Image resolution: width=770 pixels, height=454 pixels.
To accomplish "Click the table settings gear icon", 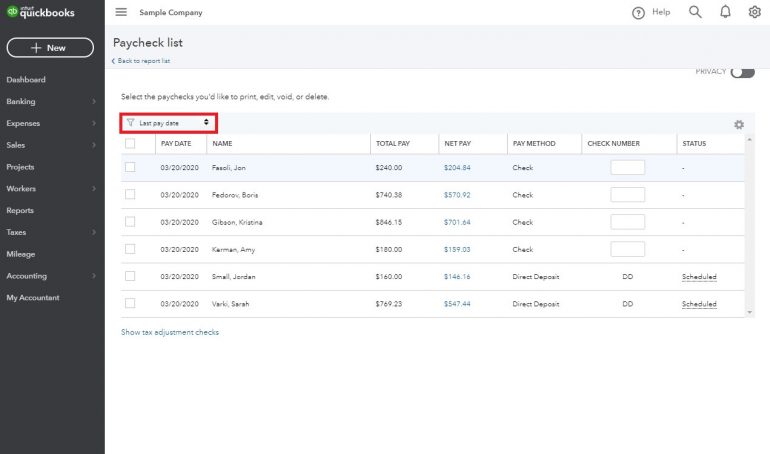I will pos(739,125).
